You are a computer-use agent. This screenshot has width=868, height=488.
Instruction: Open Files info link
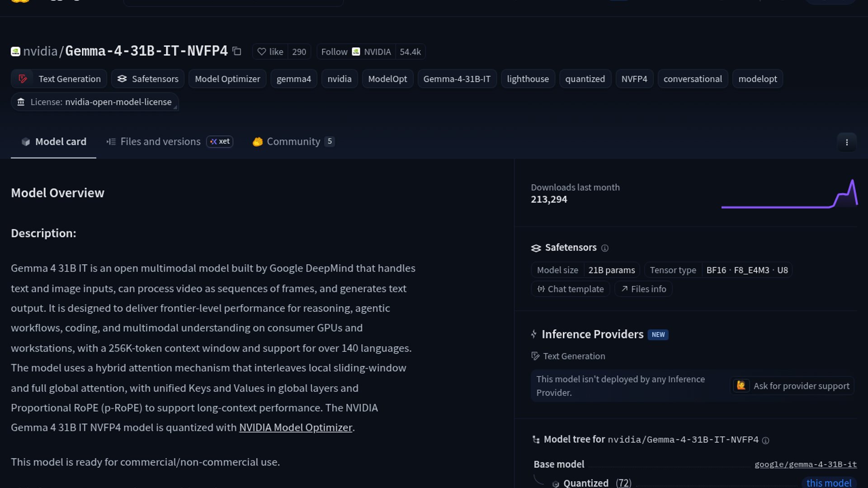pos(643,289)
